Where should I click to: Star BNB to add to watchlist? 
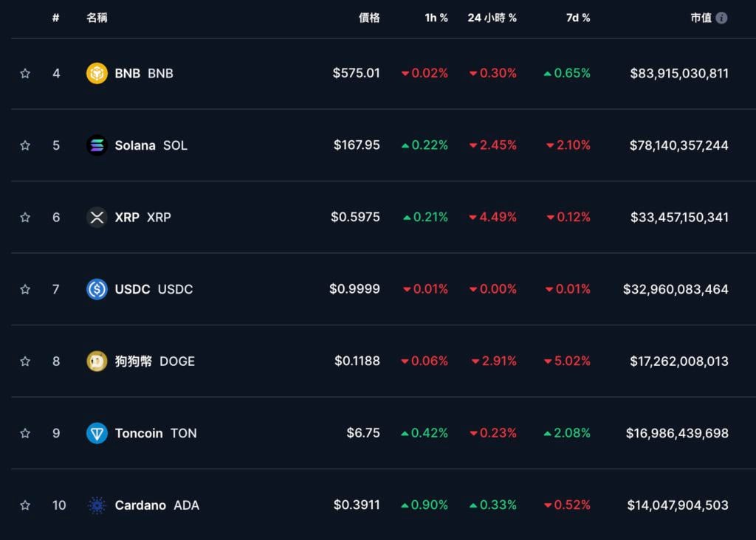click(25, 73)
